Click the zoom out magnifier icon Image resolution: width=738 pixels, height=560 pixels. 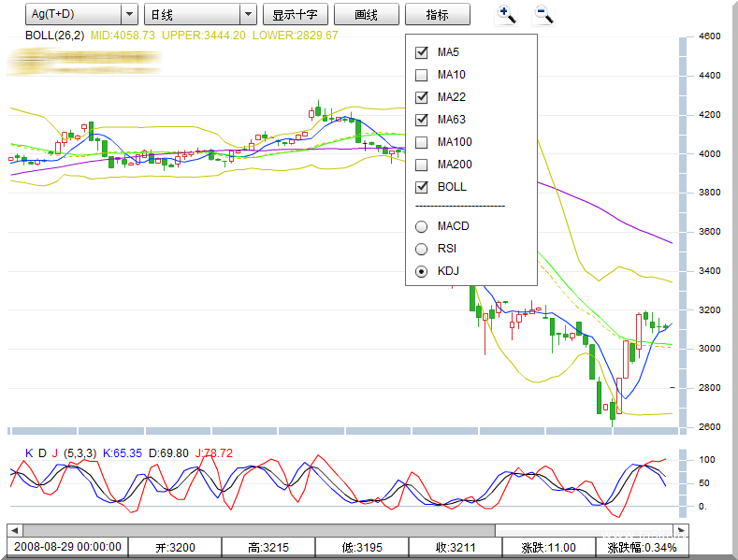pos(543,14)
